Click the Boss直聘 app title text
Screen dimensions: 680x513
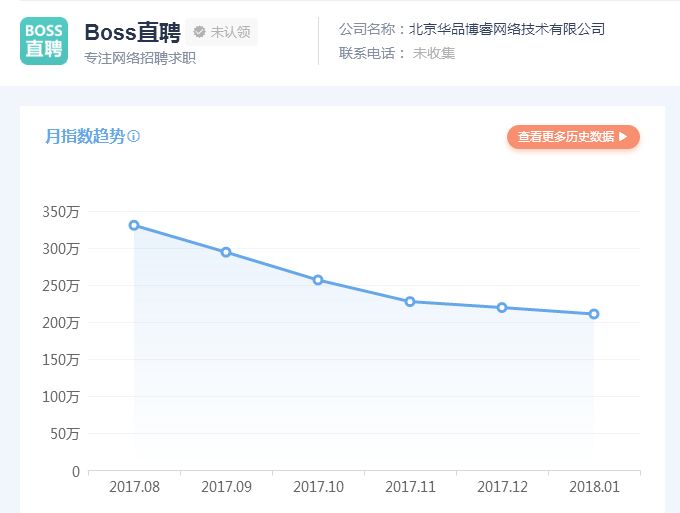[x=133, y=32]
